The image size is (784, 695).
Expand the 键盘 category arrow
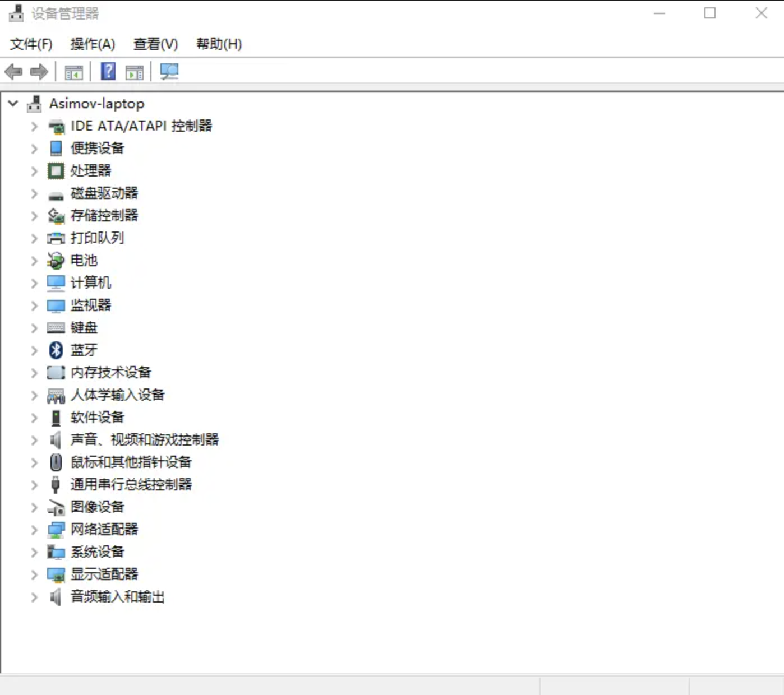34,328
